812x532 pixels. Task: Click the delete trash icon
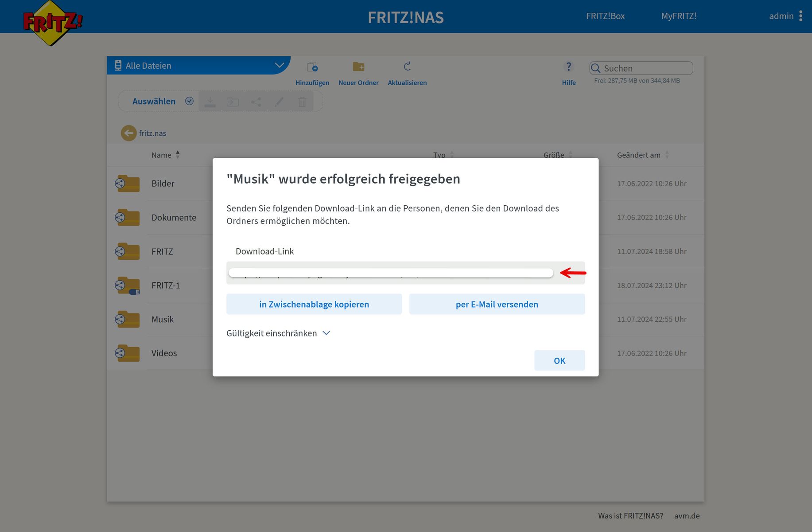click(302, 102)
